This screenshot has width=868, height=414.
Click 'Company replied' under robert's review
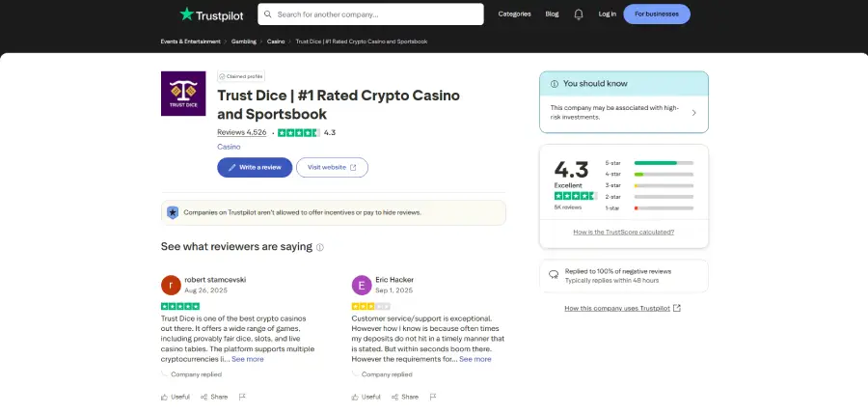coord(196,374)
